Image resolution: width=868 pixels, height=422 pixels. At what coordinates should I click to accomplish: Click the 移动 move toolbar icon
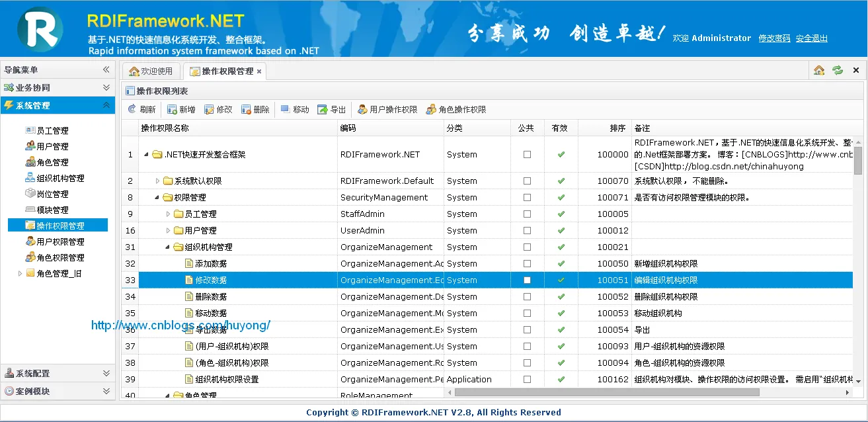click(286, 109)
